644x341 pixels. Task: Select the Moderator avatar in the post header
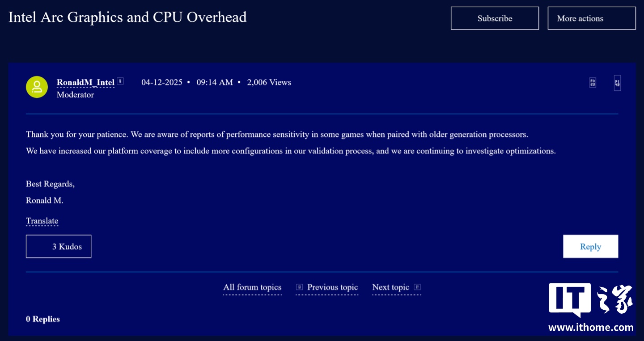tap(37, 87)
